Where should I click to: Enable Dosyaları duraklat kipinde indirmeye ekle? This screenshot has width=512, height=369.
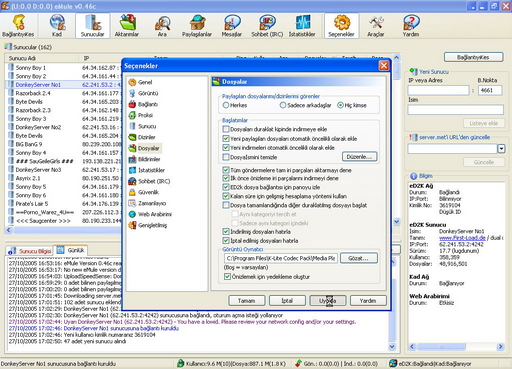pyautogui.click(x=226, y=129)
